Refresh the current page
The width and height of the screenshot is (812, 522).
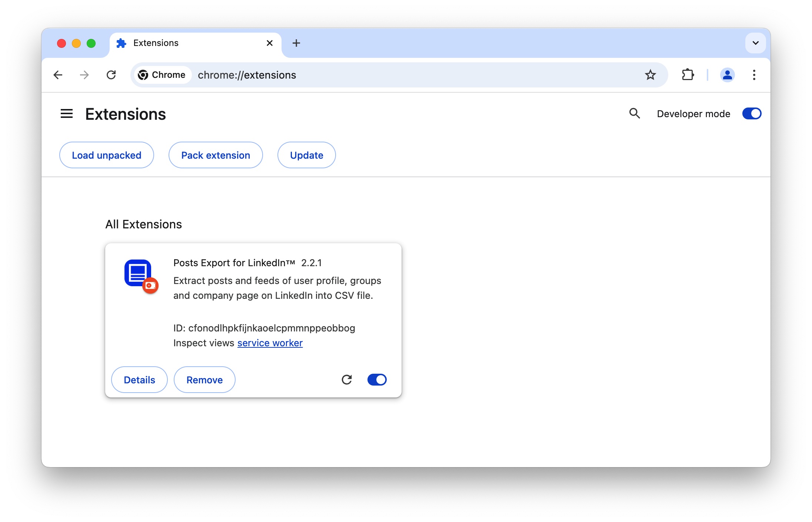click(x=112, y=75)
